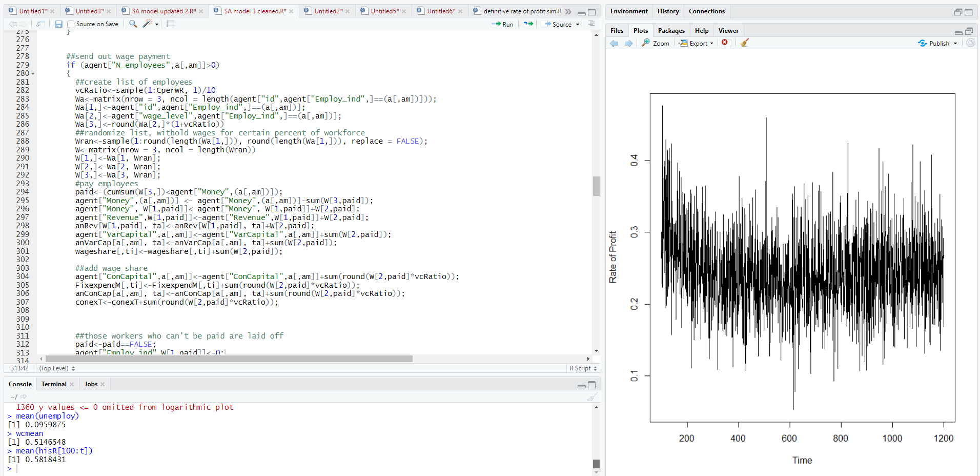Compile report notebook icon in editor toolbar
The image size is (980, 476).
point(171,24)
